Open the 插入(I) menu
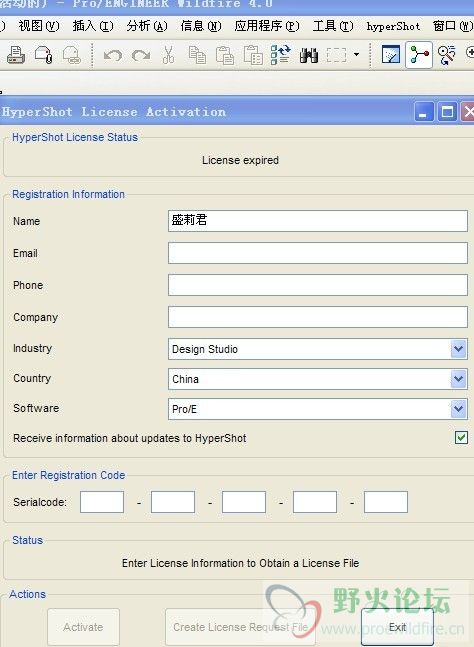Screen dimensions: 474x647 pos(93,26)
